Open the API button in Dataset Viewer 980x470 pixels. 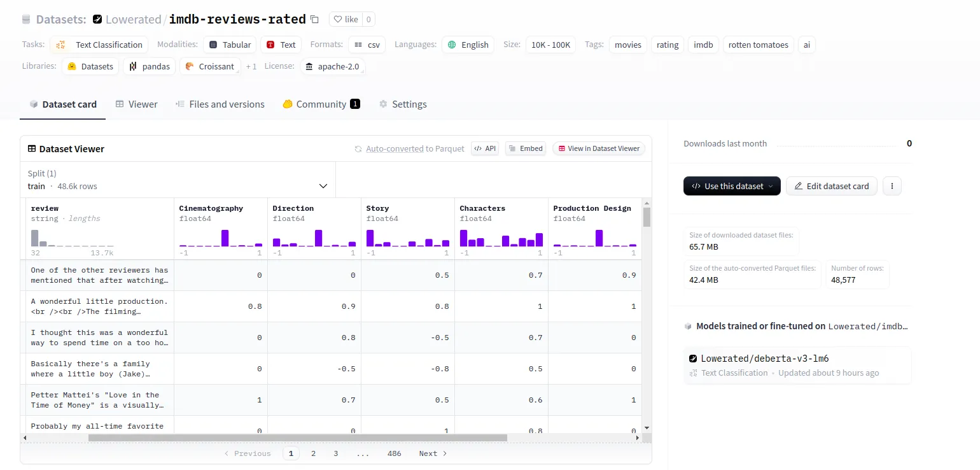(x=484, y=148)
